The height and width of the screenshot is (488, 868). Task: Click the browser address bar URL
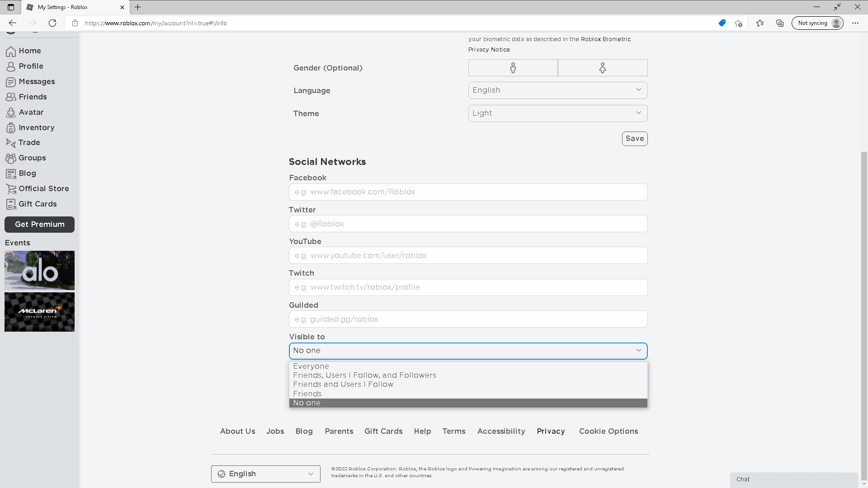[156, 23]
